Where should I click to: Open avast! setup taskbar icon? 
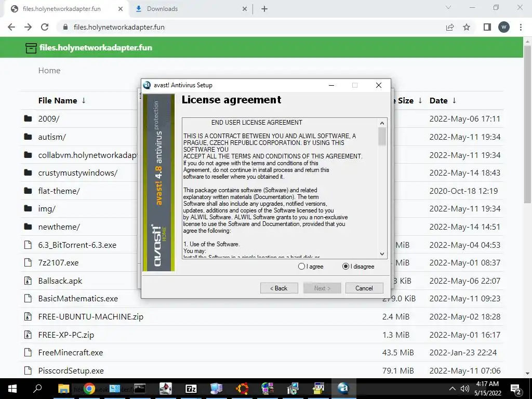343,389
